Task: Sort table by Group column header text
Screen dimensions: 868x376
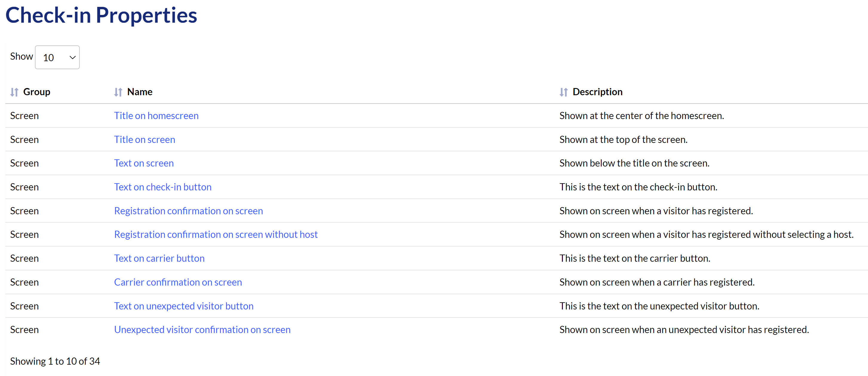Action: pos(36,92)
